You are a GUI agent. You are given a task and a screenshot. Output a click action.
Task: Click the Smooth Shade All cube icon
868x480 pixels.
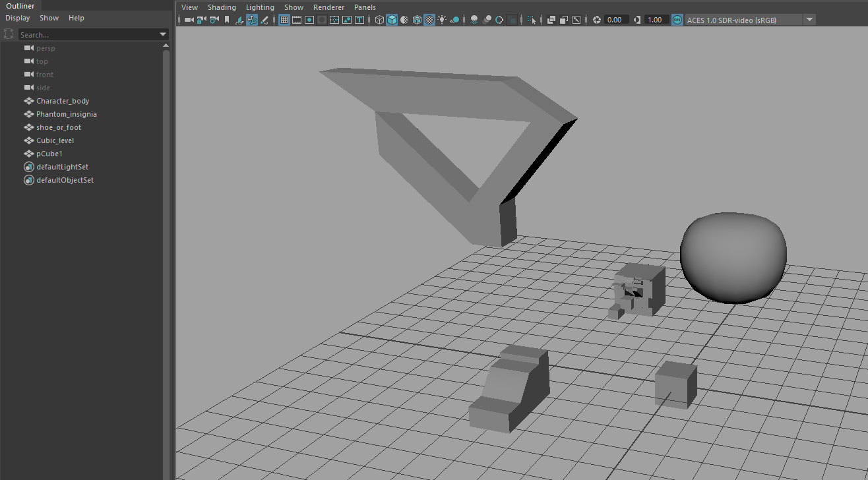pyautogui.click(x=392, y=20)
